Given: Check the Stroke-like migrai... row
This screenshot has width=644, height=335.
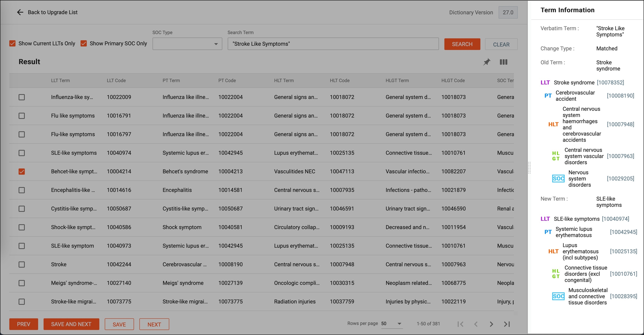Looking at the screenshot, I should point(22,301).
